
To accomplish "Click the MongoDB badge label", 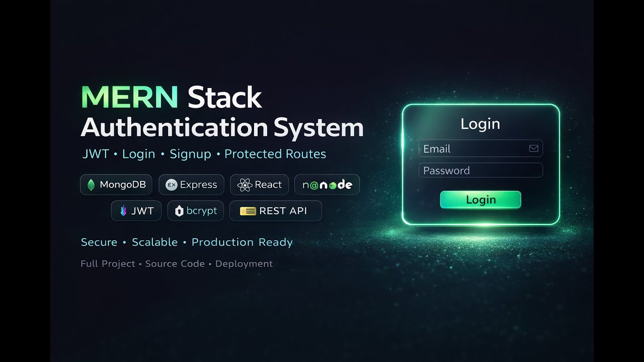I will tap(123, 185).
